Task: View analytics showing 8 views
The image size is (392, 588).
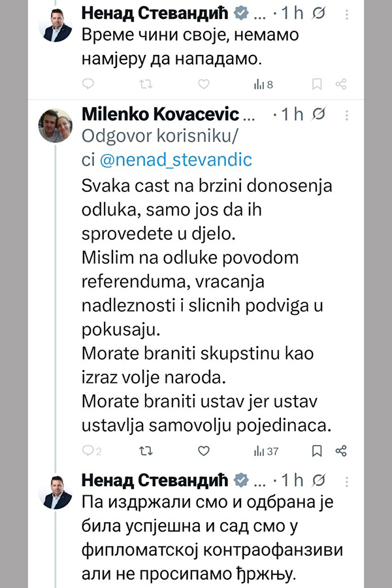Action: pyautogui.click(x=263, y=84)
